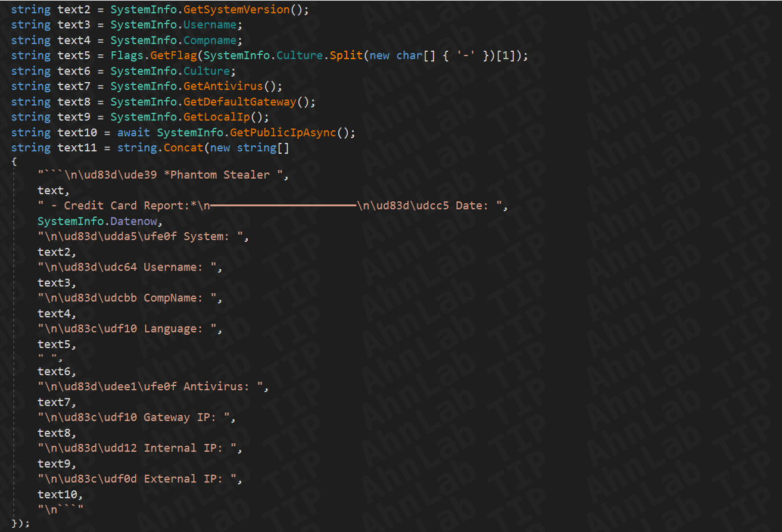Viewport: 782px width, 532px height.
Task: Click the text10 variable in its declaration
Action: [x=77, y=132]
